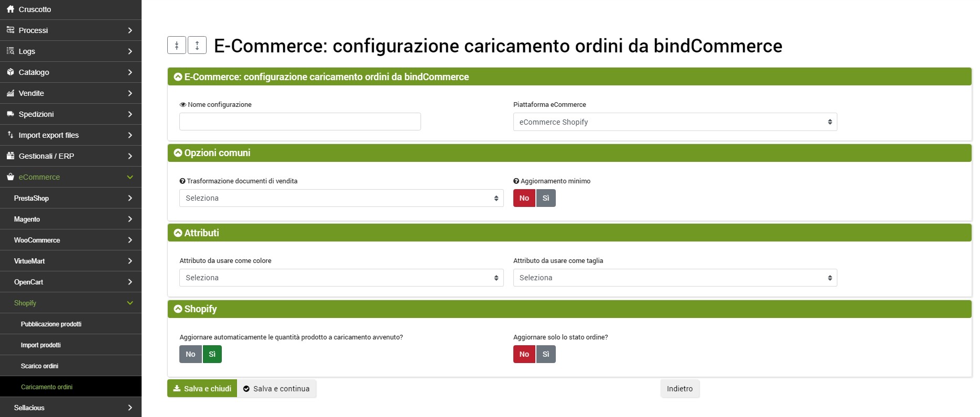Click the Cruscotto home icon
Viewport: 980px width, 417px height.
point(10,9)
